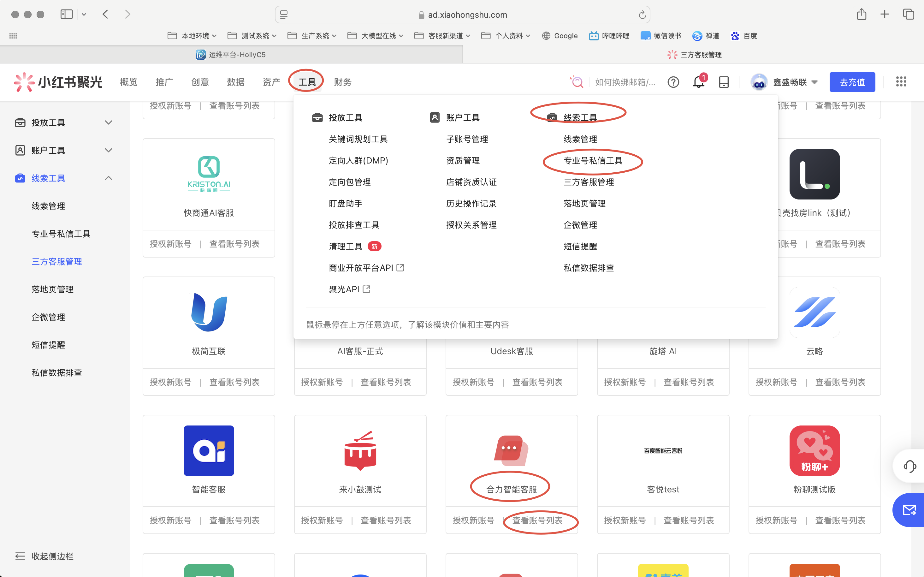Click the Safari favorites grid icon
This screenshot has width=924, height=577.
coord(13,36)
